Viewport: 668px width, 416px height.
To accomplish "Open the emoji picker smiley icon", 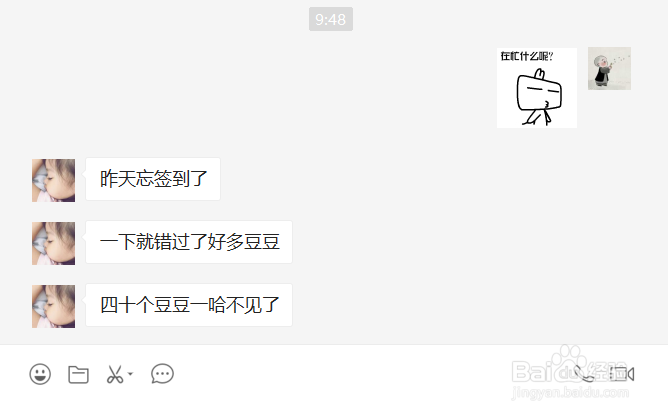I will click(x=40, y=374).
